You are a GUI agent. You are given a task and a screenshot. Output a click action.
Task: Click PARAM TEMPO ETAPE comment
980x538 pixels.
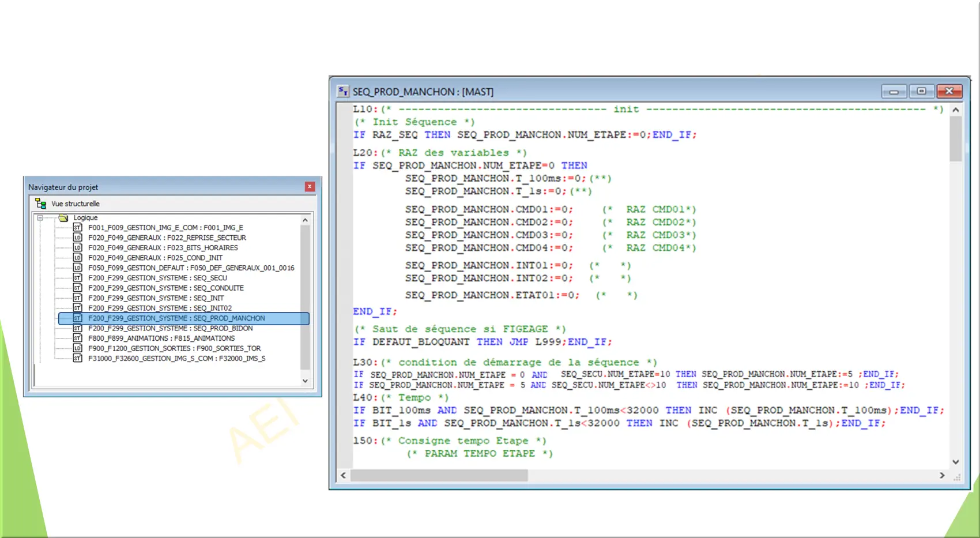point(480,454)
